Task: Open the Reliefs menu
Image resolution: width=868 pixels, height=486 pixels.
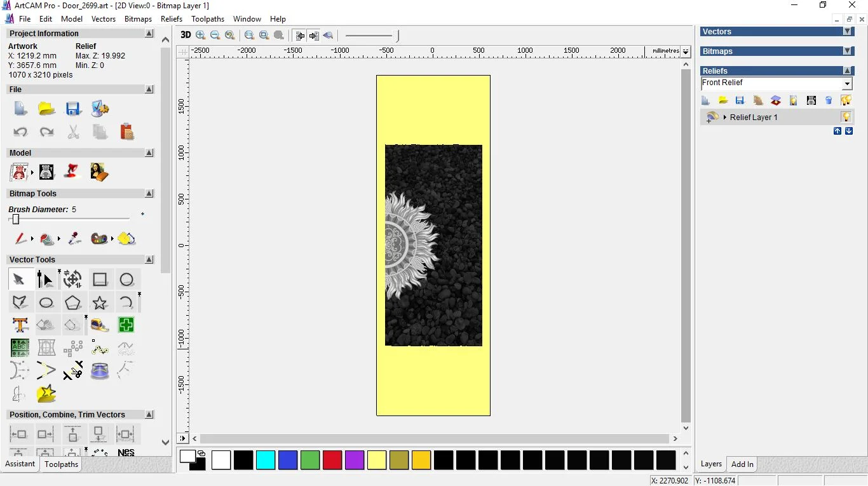Action: pyautogui.click(x=172, y=19)
